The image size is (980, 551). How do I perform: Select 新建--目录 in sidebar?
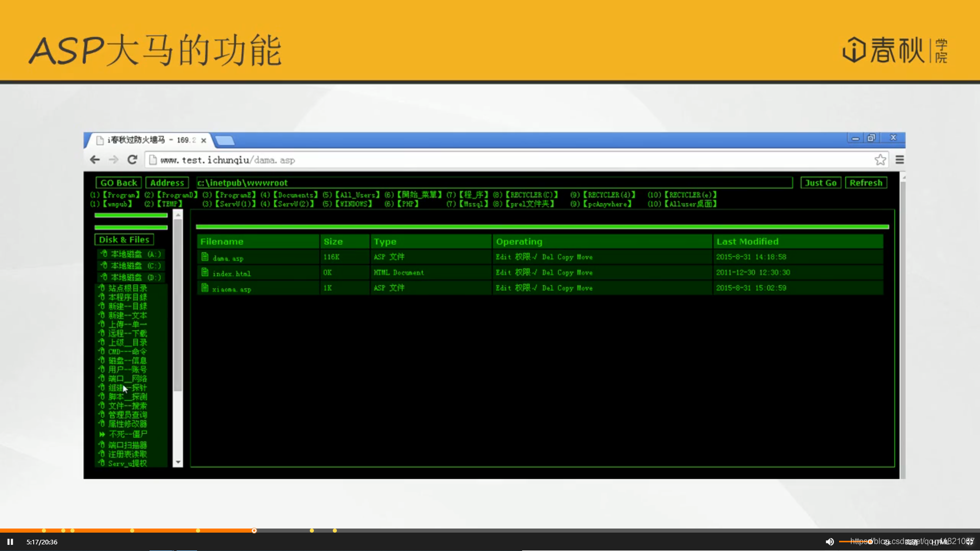128,306
